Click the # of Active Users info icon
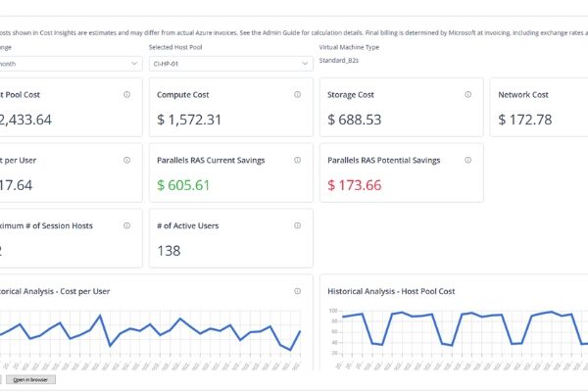This screenshot has width=588, height=392. pyautogui.click(x=297, y=225)
